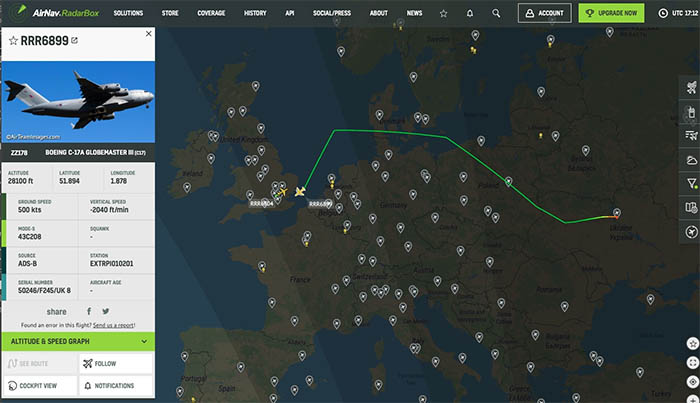The width and height of the screenshot is (700, 403).
Task: Click the Send us a report link
Action: (114, 325)
